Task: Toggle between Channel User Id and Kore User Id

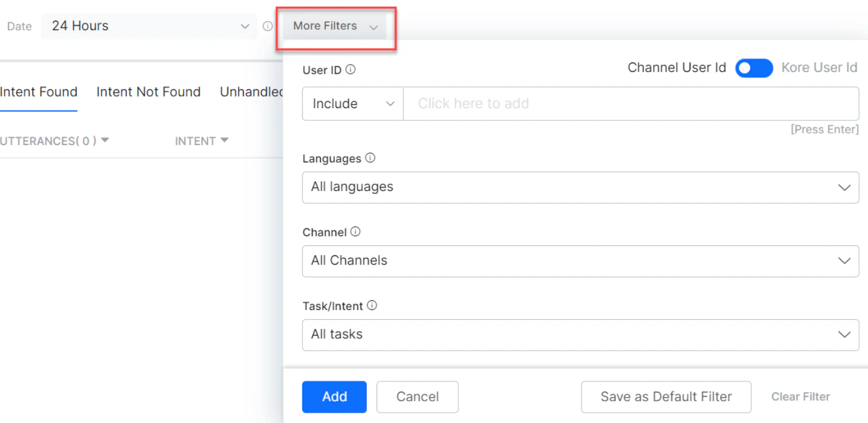Action: [754, 68]
